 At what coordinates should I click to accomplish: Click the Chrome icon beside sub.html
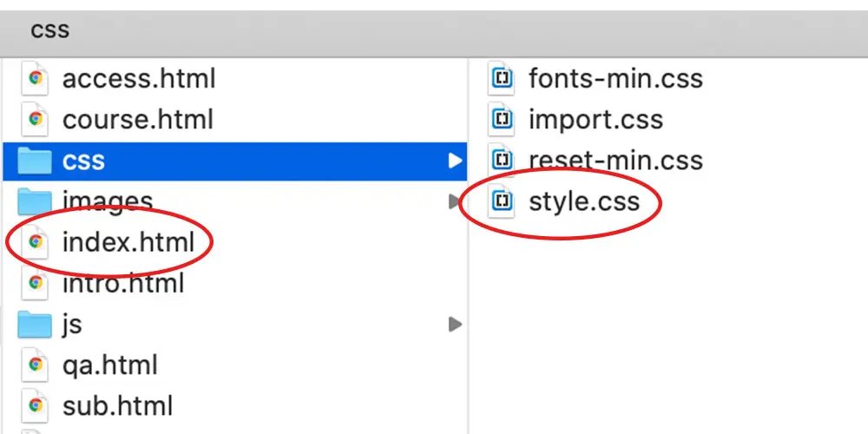35,406
